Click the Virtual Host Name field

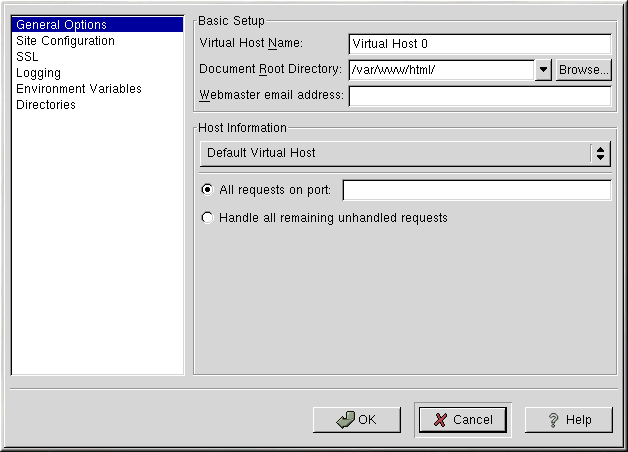(479, 44)
